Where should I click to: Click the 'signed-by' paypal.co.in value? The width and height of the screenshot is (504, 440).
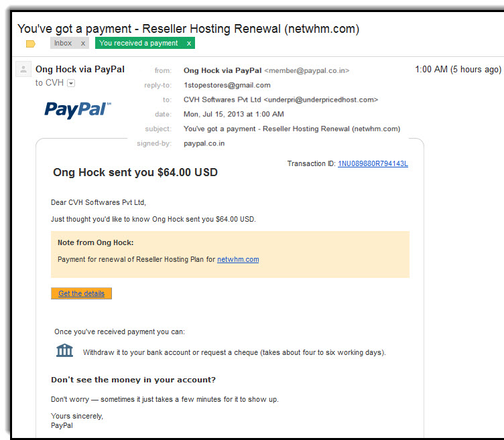tap(204, 143)
